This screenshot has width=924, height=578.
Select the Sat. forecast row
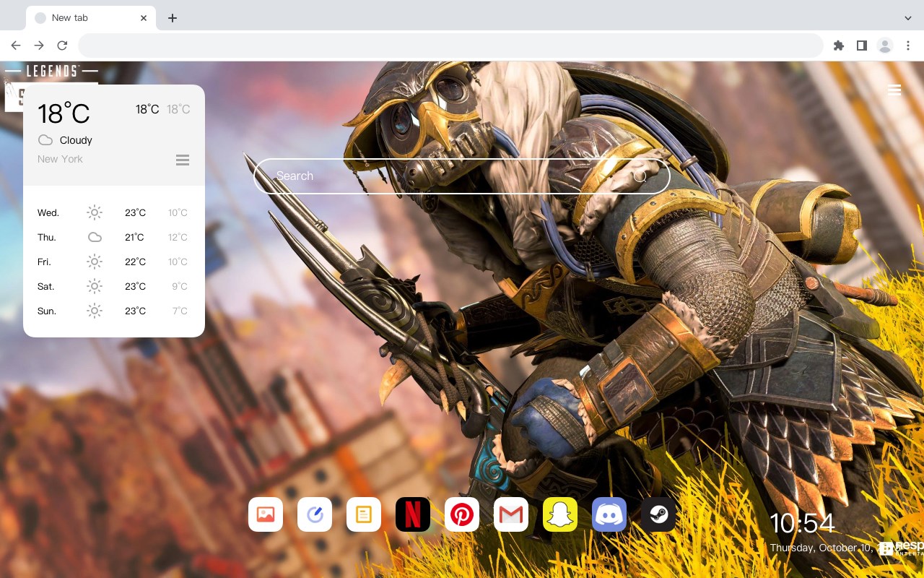[x=114, y=286]
